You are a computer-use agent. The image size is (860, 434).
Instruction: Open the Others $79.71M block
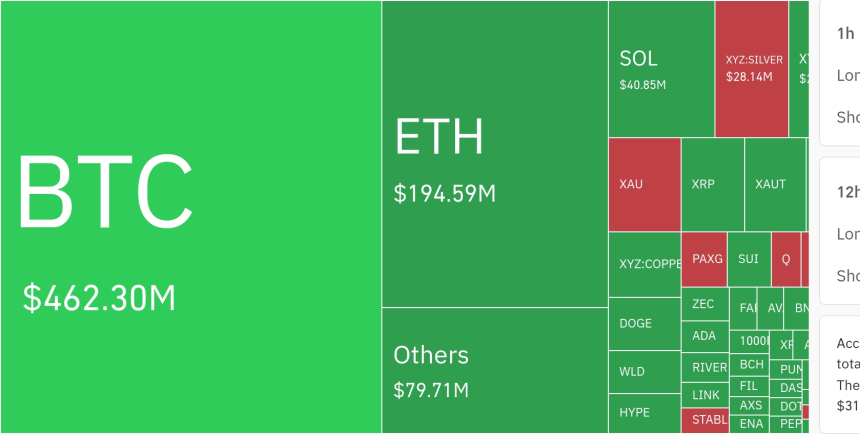(494, 369)
